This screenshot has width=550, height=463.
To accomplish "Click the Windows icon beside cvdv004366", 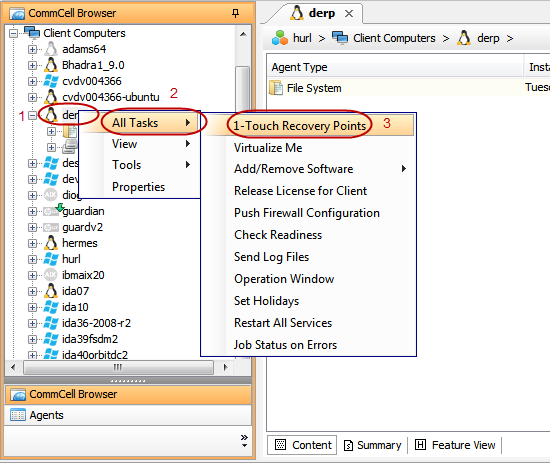I will (x=51, y=81).
